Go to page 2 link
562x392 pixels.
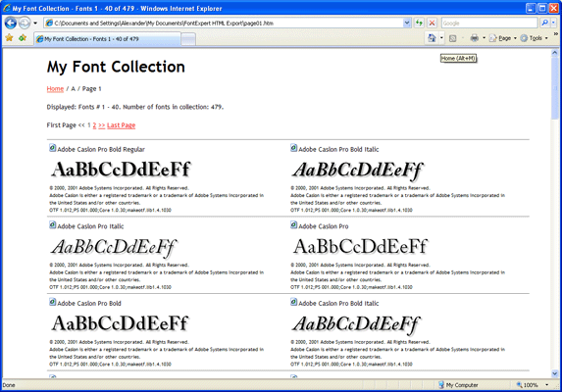94,125
